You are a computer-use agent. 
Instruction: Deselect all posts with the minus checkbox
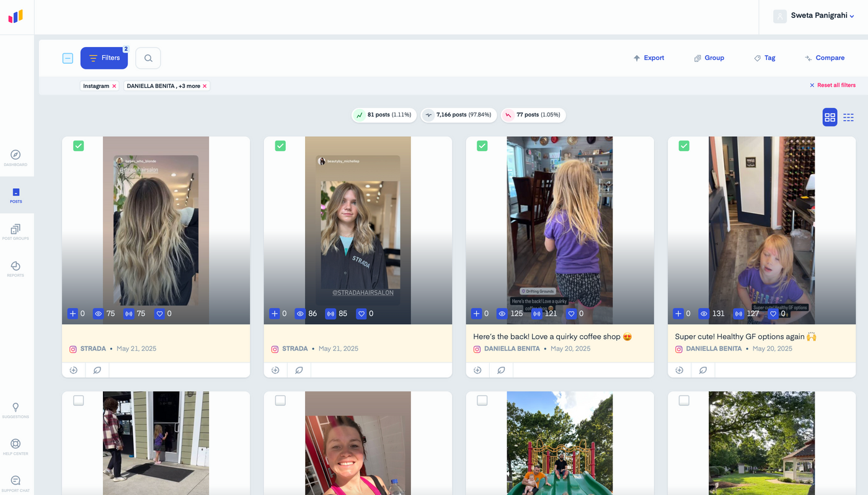68,58
